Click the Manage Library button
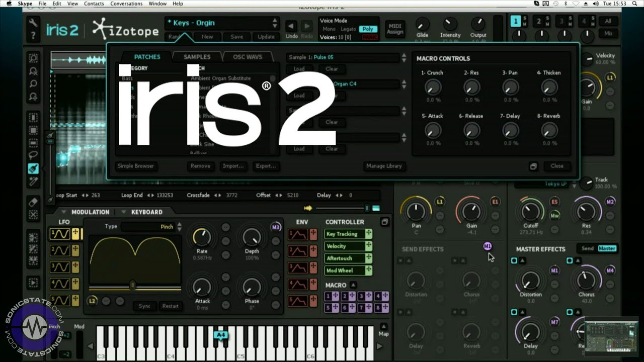The height and width of the screenshot is (362, 644). [384, 166]
